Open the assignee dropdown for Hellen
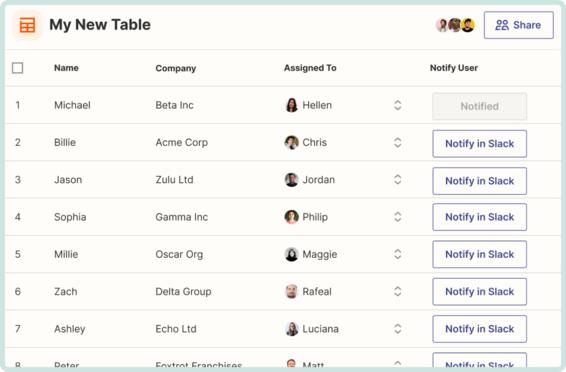 point(397,105)
